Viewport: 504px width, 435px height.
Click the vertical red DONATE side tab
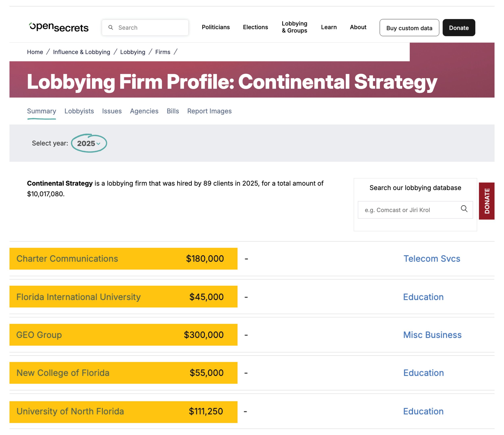click(486, 201)
